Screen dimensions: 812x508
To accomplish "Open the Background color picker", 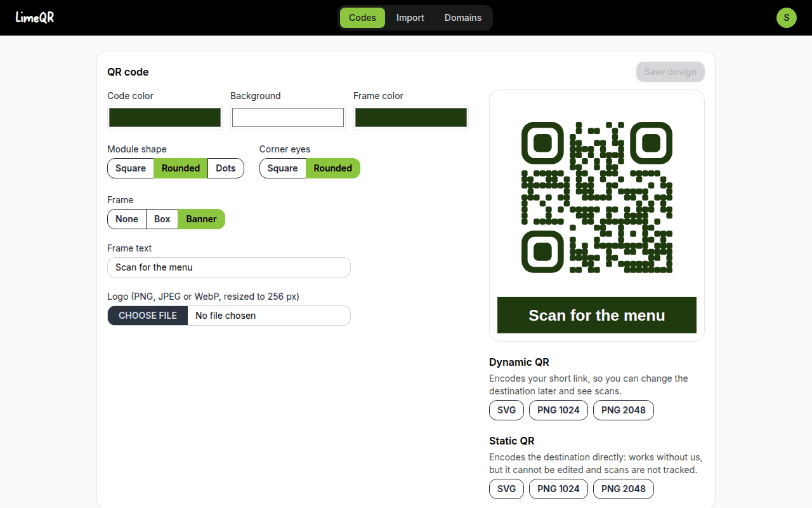I will tap(288, 117).
